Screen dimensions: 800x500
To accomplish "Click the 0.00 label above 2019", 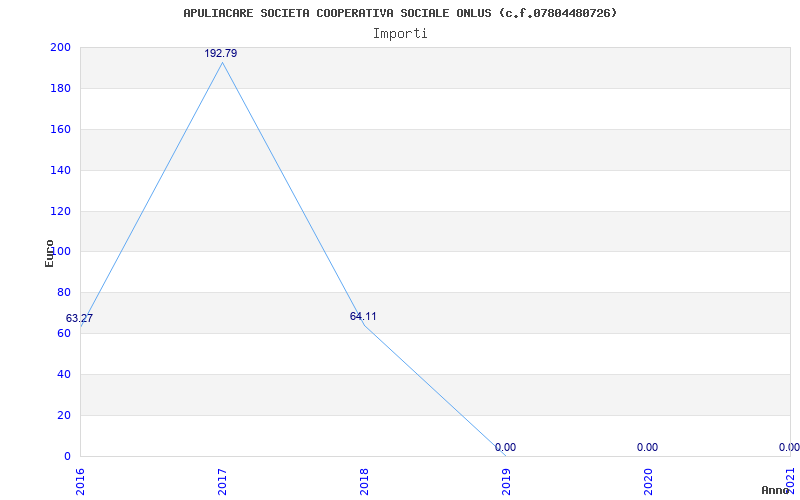I will pos(505,447).
